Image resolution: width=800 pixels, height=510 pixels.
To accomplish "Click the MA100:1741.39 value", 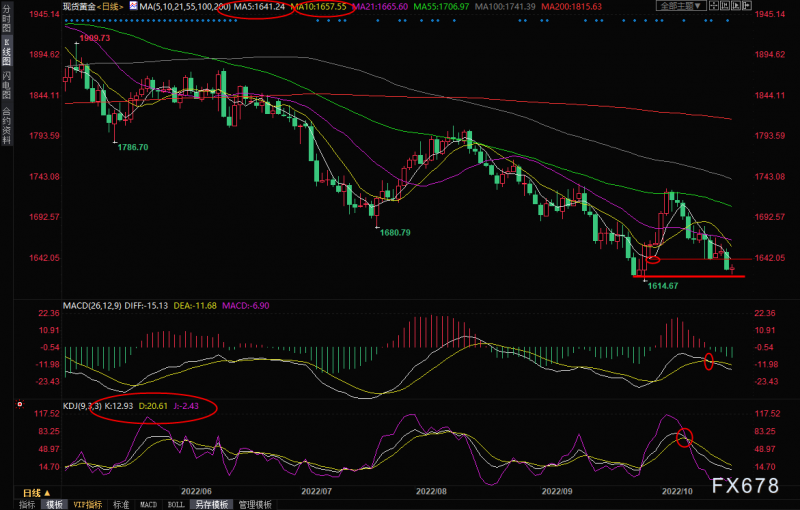I will tap(505, 7).
